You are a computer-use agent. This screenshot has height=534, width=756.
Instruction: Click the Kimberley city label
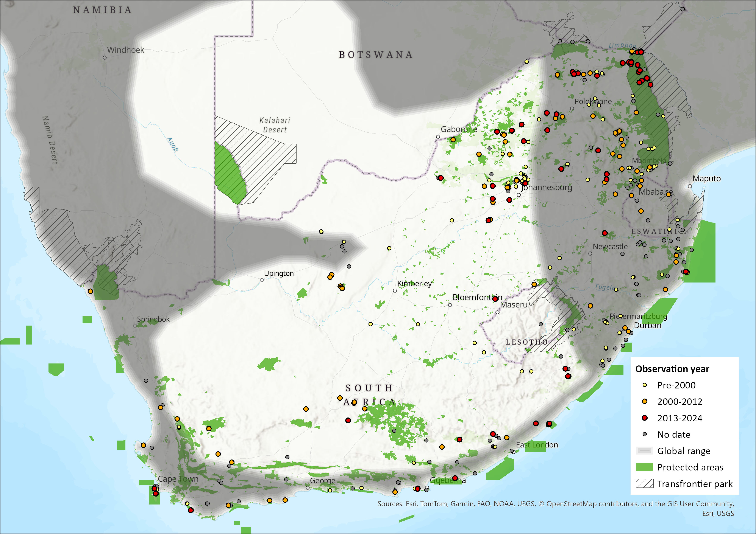[x=414, y=284]
